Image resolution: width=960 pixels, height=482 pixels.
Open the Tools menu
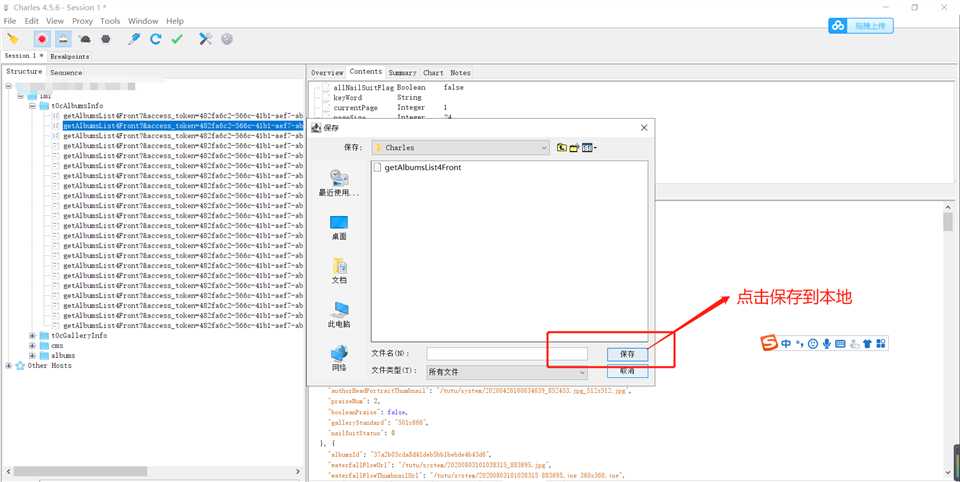click(x=110, y=21)
